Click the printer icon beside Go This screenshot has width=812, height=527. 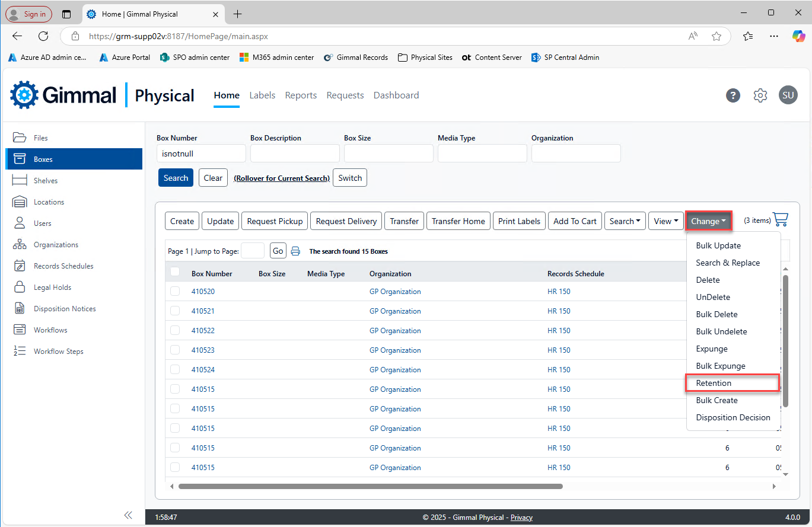click(x=295, y=251)
